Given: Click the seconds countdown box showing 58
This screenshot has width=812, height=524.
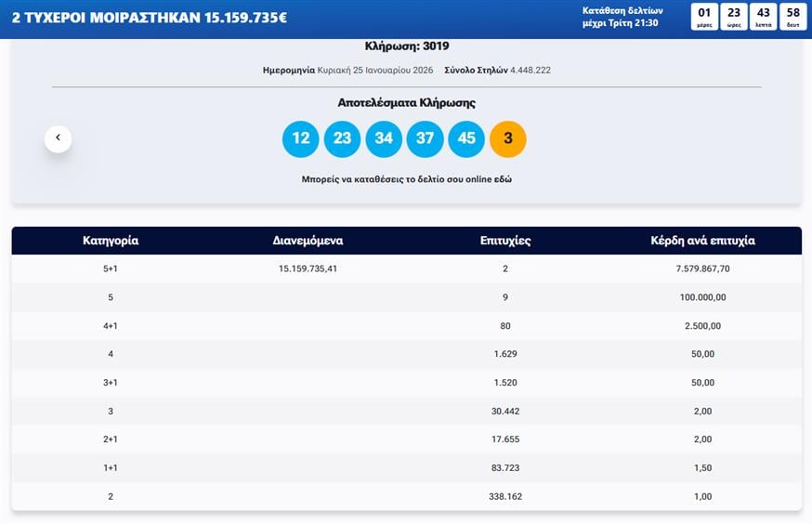Looking at the screenshot, I should pyautogui.click(x=792, y=17).
